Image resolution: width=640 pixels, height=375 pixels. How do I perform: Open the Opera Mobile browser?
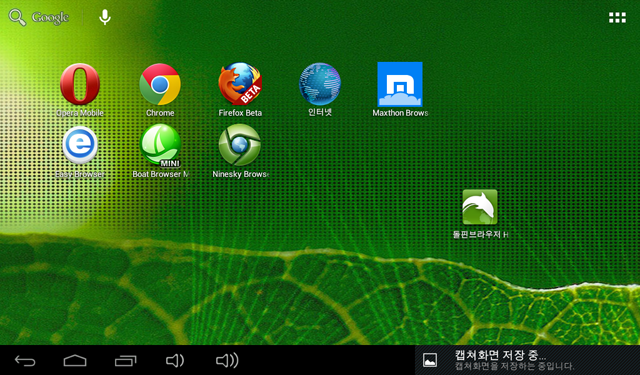click(x=80, y=84)
